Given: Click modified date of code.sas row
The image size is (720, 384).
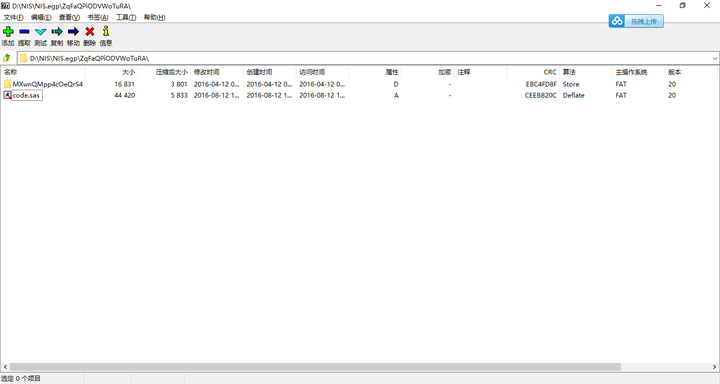Looking at the screenshot, I should (x=217, y=96).
